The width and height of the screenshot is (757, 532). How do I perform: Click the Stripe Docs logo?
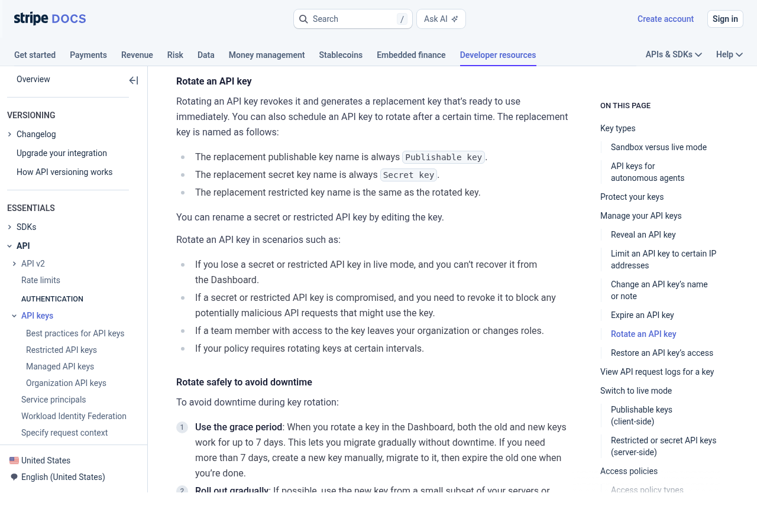point(50,18)
